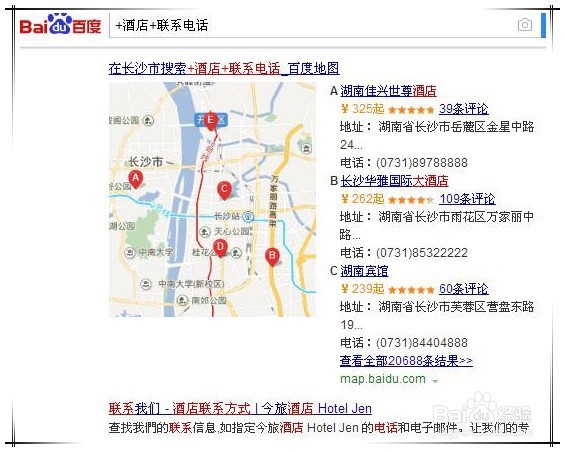The width and height of the screenshot is (565, 452).
Task: Click the 长沙站 station icon on map
Action: tap(248, 217)
